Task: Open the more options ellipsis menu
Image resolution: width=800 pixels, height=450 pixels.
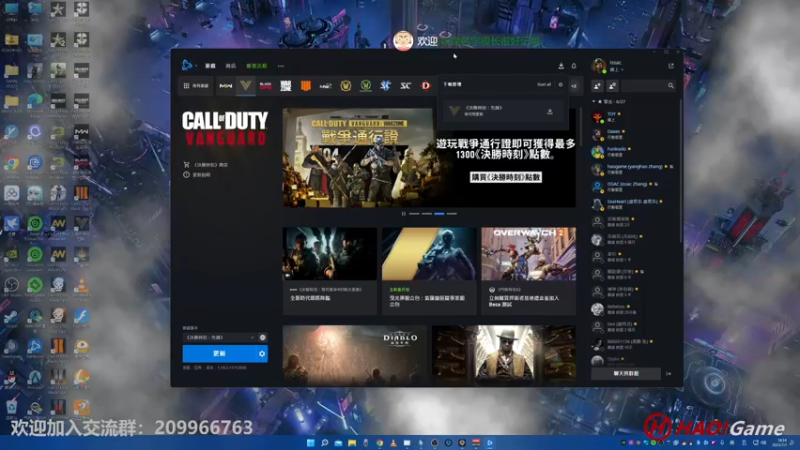Action: (281, 66)
